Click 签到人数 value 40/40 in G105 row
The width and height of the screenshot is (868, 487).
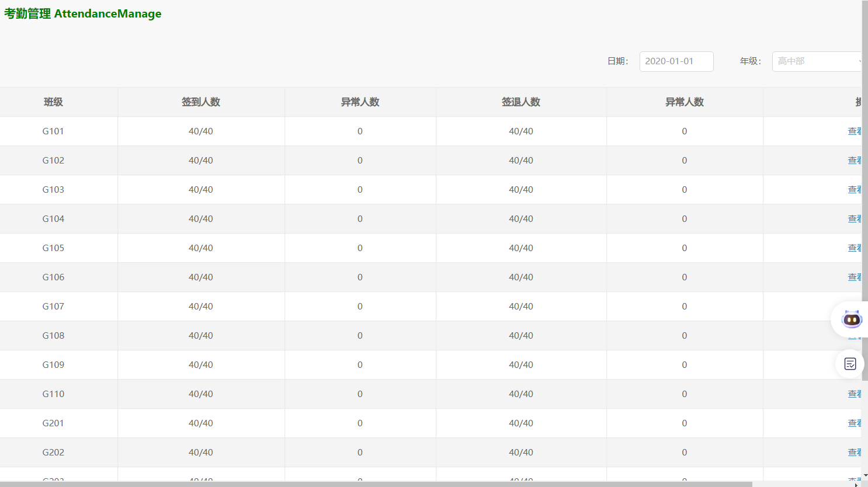(x=201, y=248)
